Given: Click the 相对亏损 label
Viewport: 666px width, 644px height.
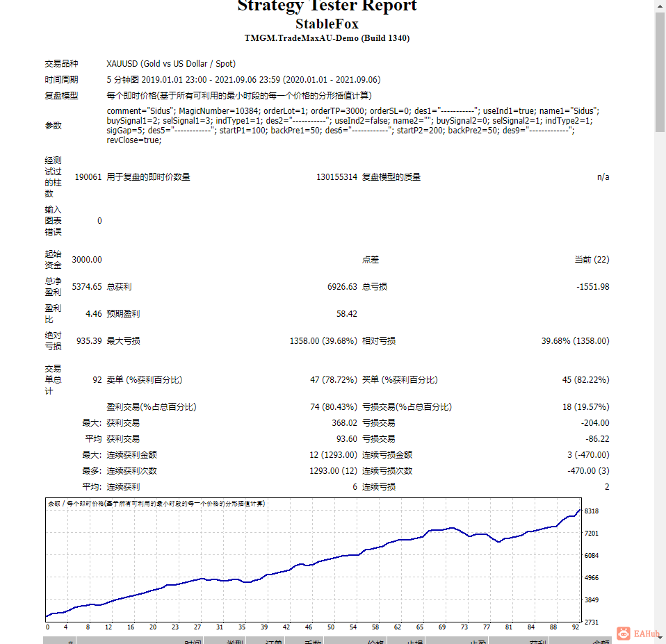Looking at the screenshot, I should (x=379, y=341).
